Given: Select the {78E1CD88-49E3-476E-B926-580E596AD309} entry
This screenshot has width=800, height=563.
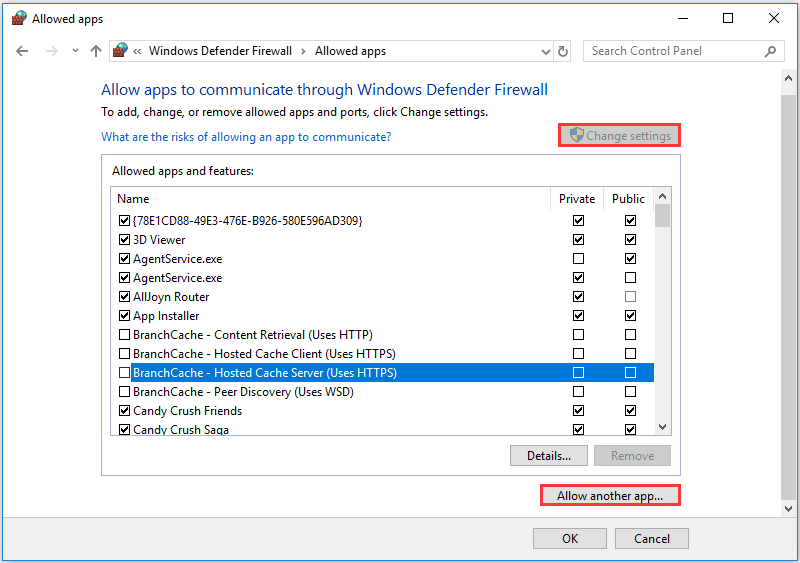Looking at the screenshot, I should pyautogui.click(x=247, y=221).
